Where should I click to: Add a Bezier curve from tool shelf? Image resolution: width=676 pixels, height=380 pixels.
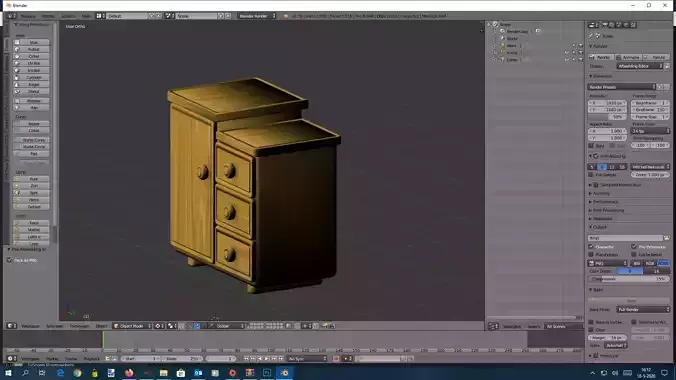(31, 123)
